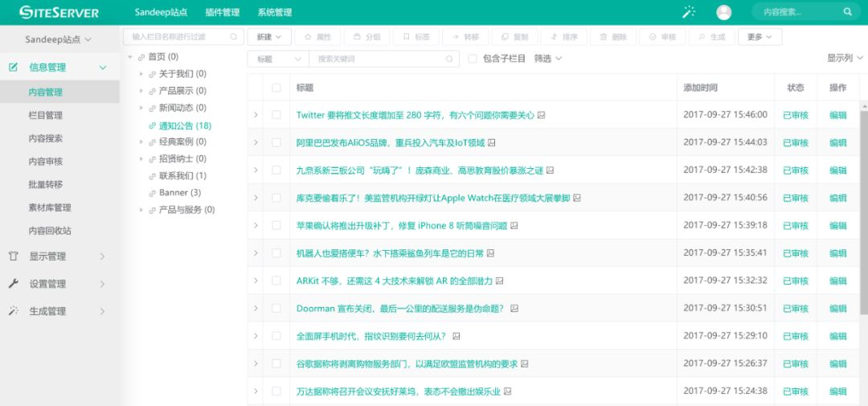The width and height of the screenshot is (868, 406).
Task: Click the SiteServer logo
Action: click(59, 12)
